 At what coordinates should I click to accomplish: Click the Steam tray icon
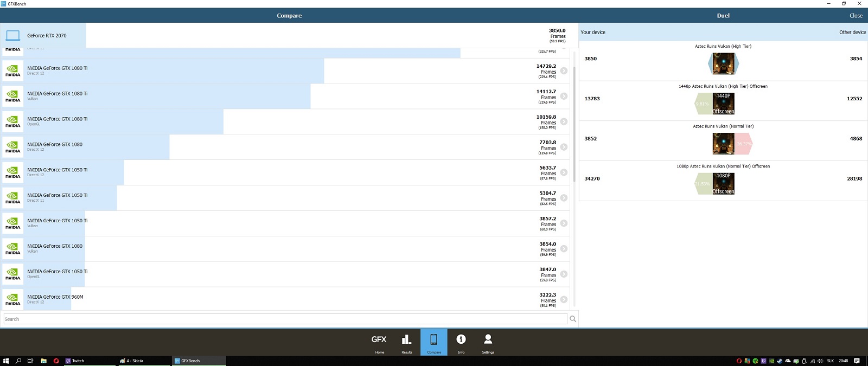(780, 361)
